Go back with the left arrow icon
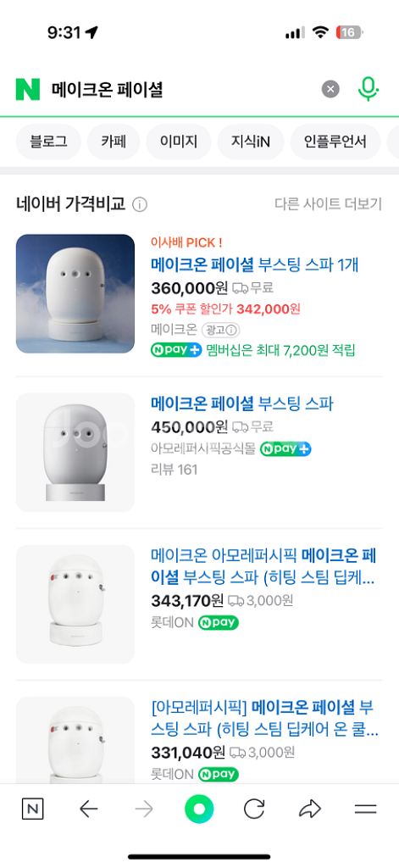399x868 pixels. (x=89, y=810)
